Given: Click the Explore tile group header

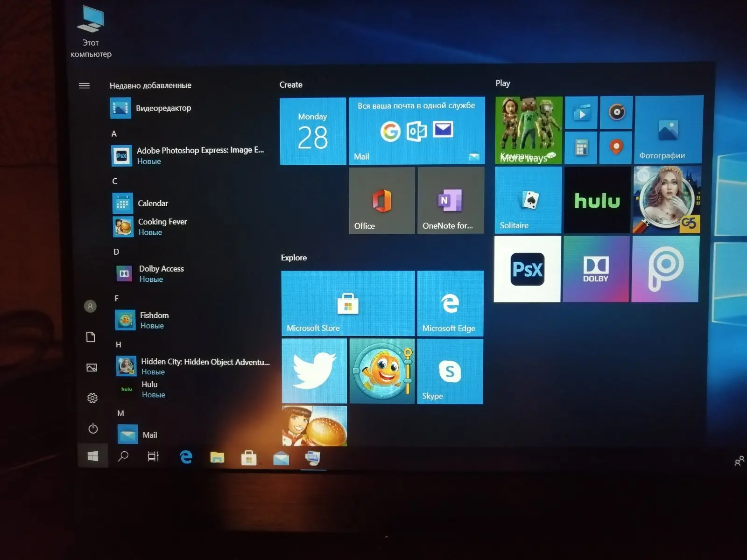Looking at the screenshot, I should (x=294, y=258).
